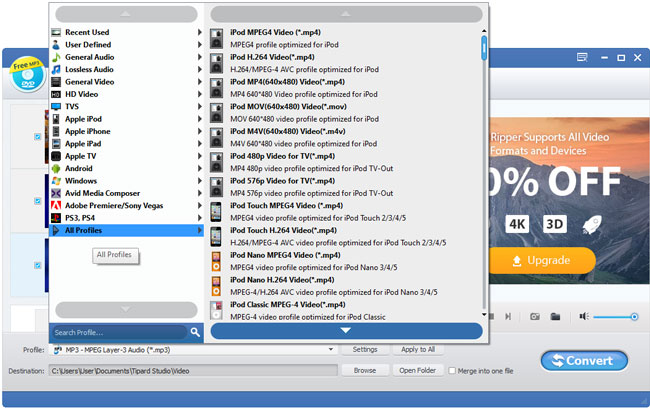
Task: Click the Windows logo icon
Action: 56,181
